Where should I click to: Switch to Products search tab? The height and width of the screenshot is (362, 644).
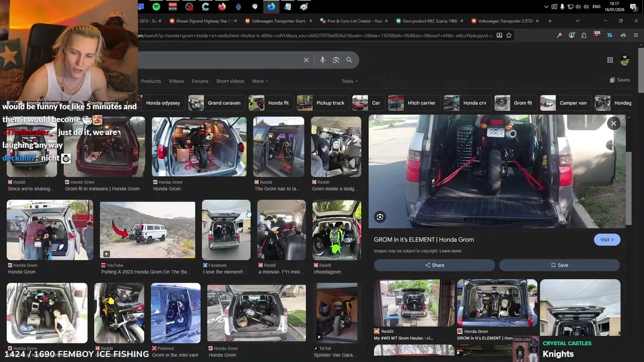pyautogui.click(x=151, y=81)
